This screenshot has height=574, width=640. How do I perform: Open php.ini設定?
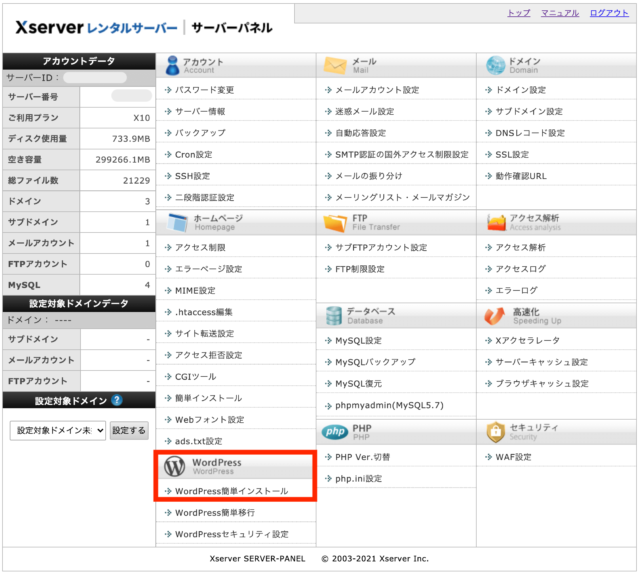[358, 478]
